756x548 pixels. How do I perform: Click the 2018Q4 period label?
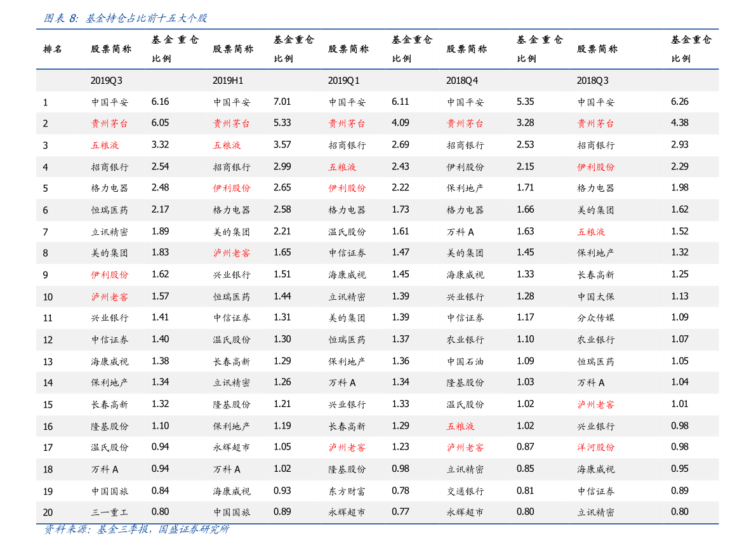pos(462,81)
